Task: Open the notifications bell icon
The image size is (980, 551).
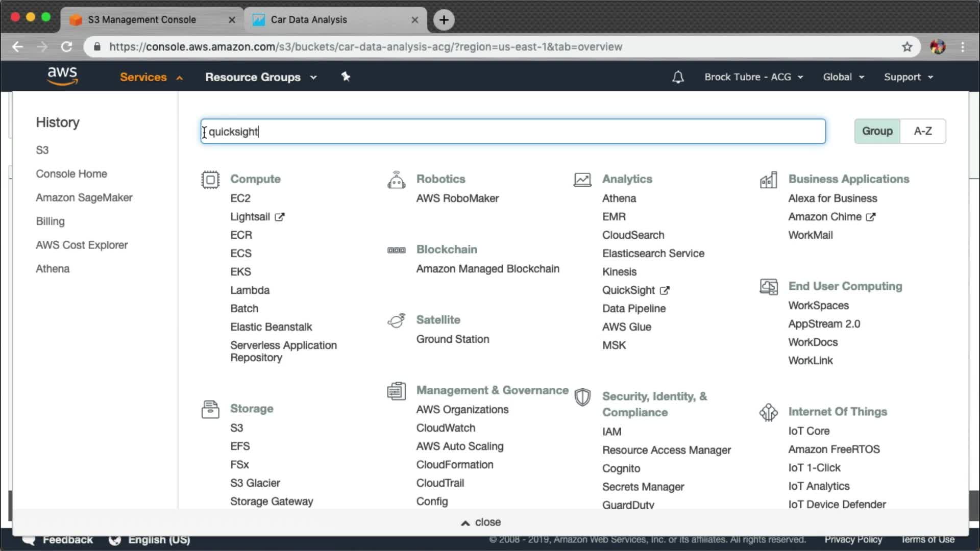Action: [678, 77]
